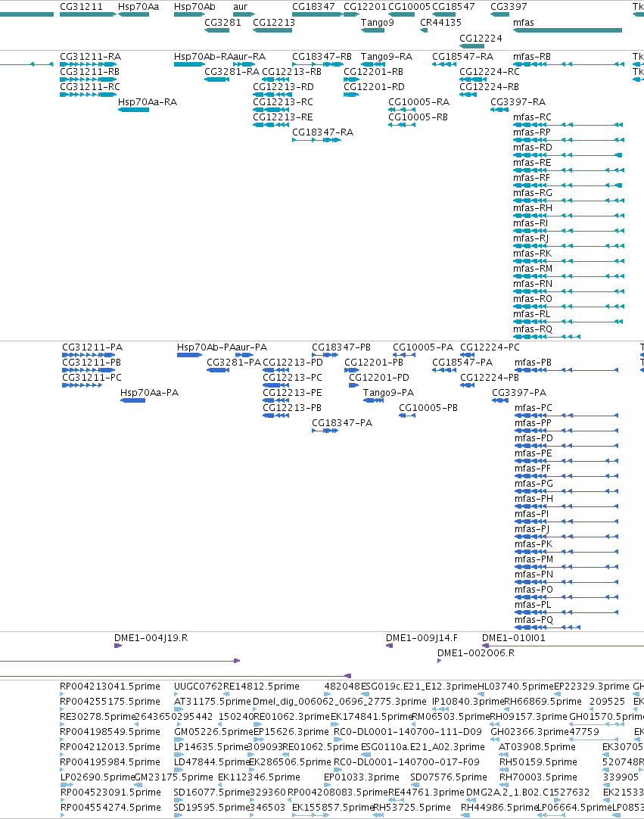Open protein CG3397-PA
The height and width of the screenshot is (819, 644).
500,400
